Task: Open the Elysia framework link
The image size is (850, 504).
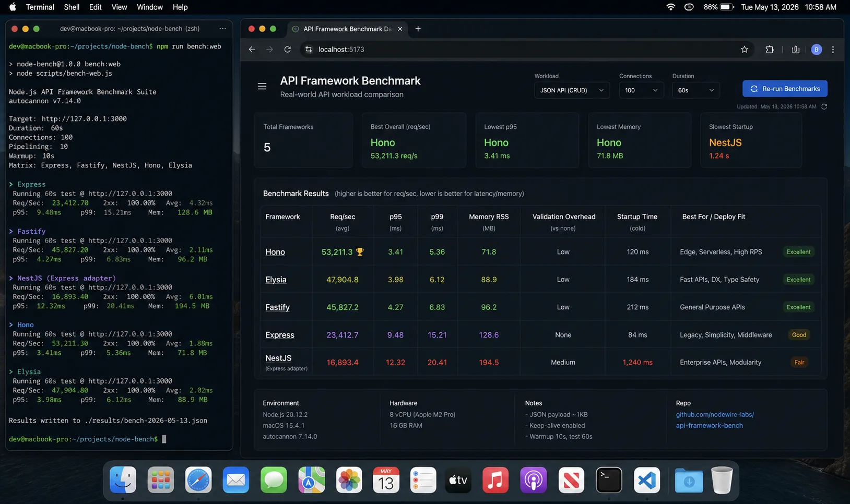Action: click(276, 280)
